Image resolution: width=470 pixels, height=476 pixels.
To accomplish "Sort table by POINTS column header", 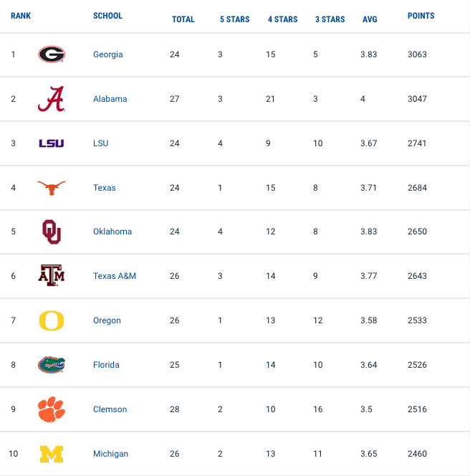I will click(x=421, y=16).
